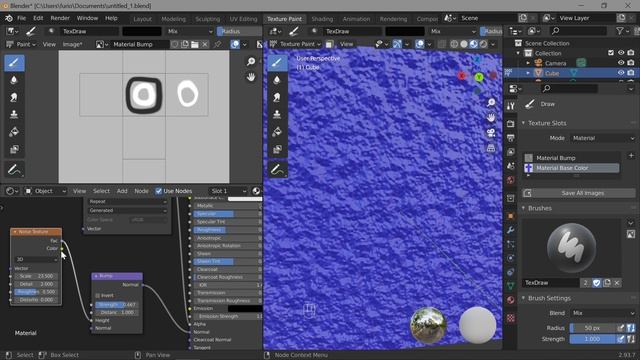Image resolution: width=640 pixels, height=360 pixels.
Task: Select the Smear tool in image editor
Action: (x=14, y=97)
